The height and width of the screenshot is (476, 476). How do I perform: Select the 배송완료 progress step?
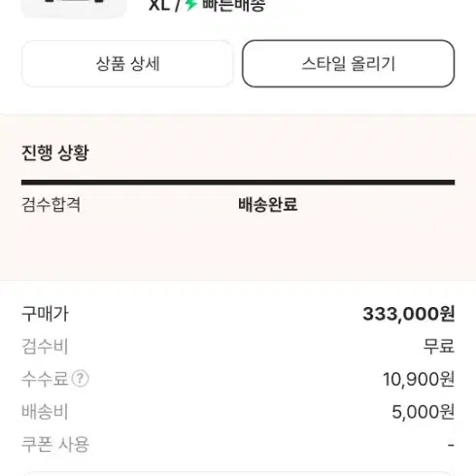[268, 205]
